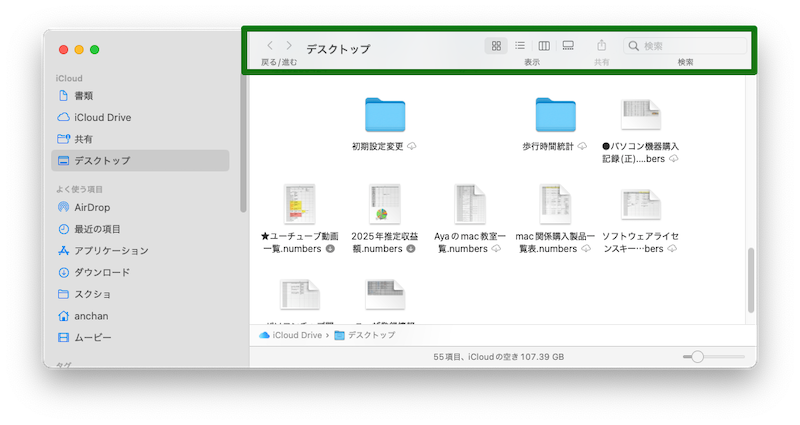Select the パソコン機器購入記録 file icon

641,115
